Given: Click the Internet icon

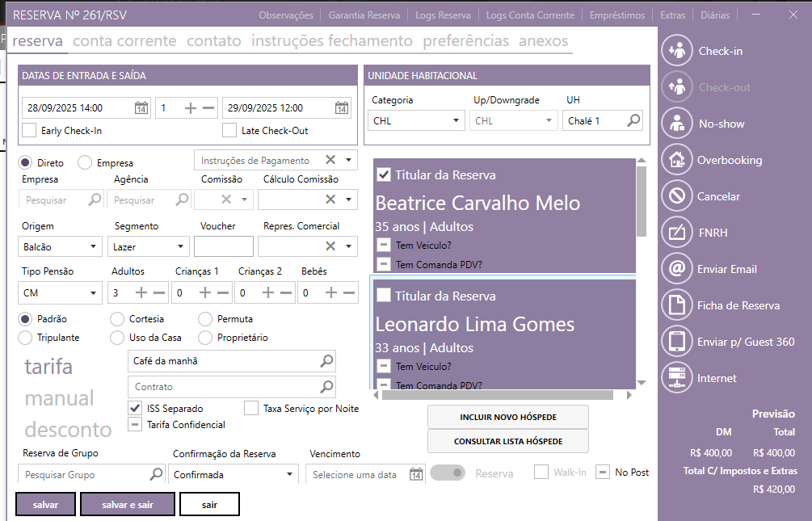Looking at the screenshot, I should 676,378.
